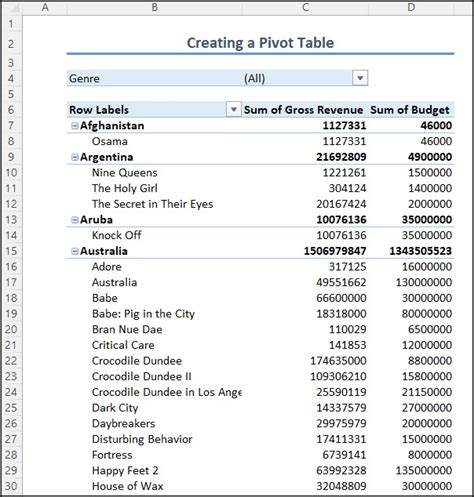Click the gross revenue value 21692809
The height and width of the screenshot is (497, 474).
point(341,157)
